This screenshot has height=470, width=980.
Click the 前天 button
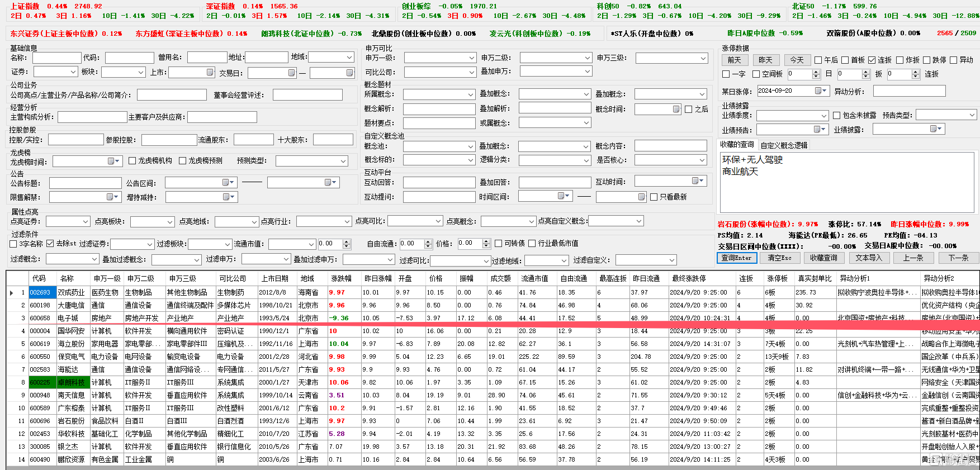(x=735, y=60)
